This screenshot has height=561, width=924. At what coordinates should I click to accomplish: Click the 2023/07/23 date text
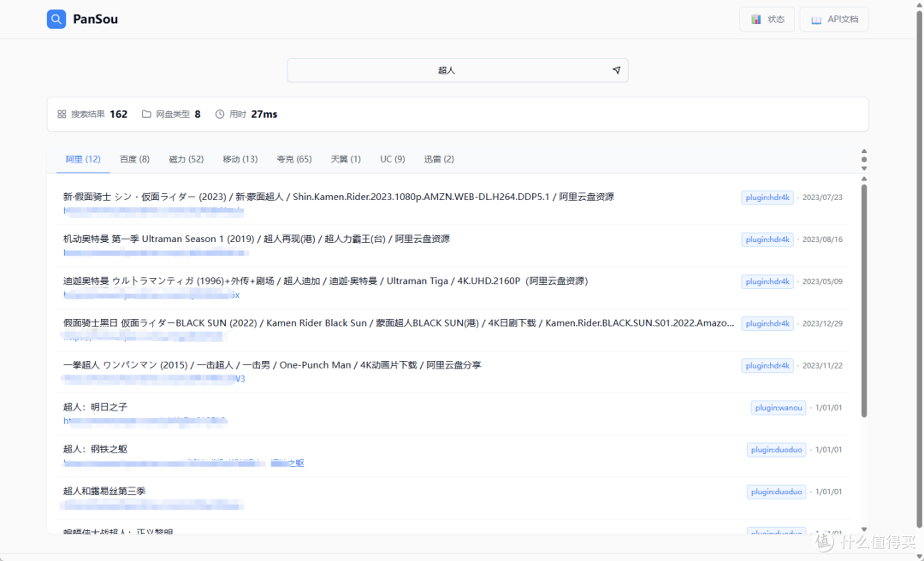[x=822, y=198]
